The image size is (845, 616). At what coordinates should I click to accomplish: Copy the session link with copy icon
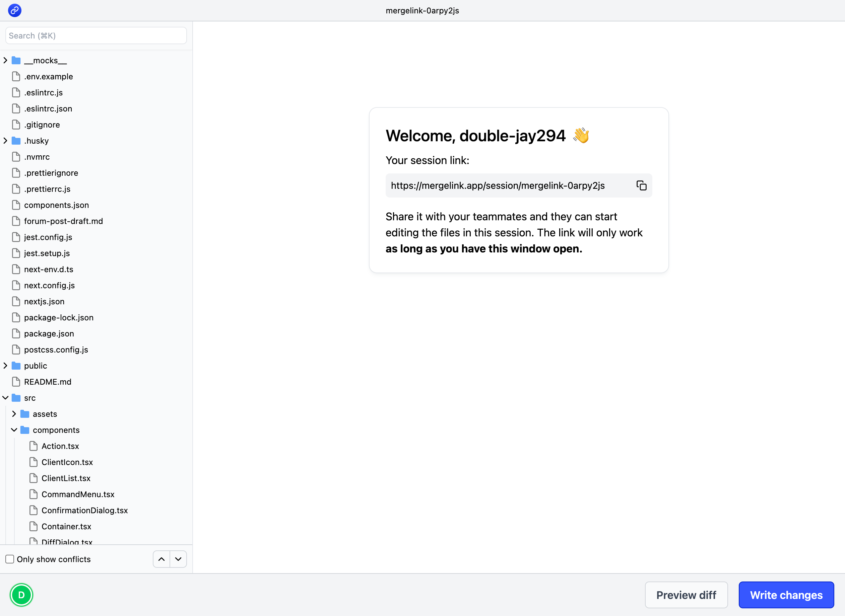(641, 185)
